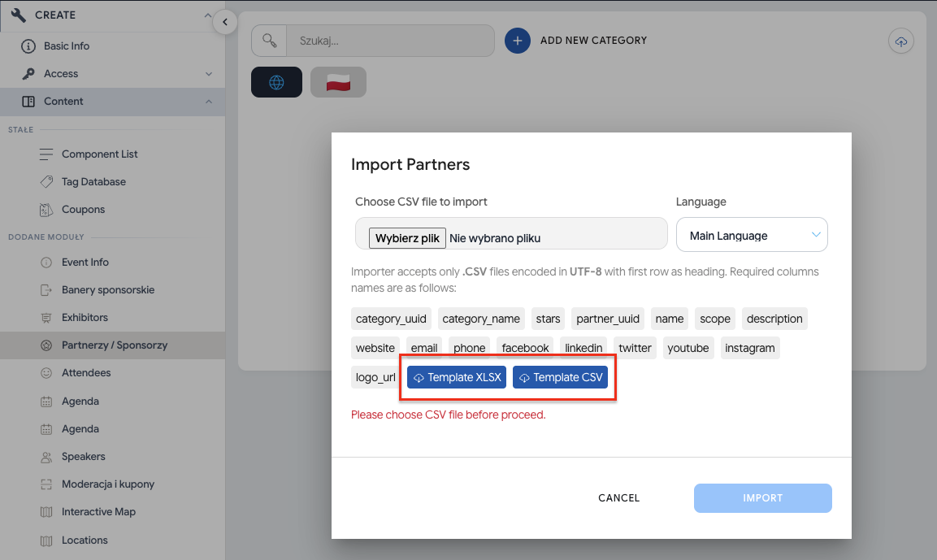Click the description column tag

click(774, 319)
